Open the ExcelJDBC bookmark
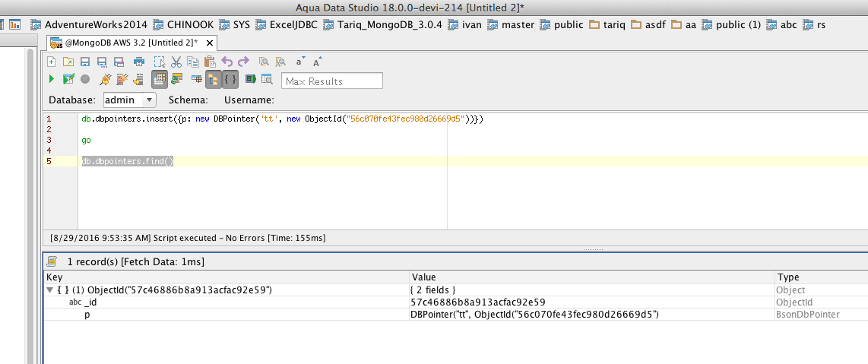This screenshot has height=364, width=868. (x=287, y=24)
